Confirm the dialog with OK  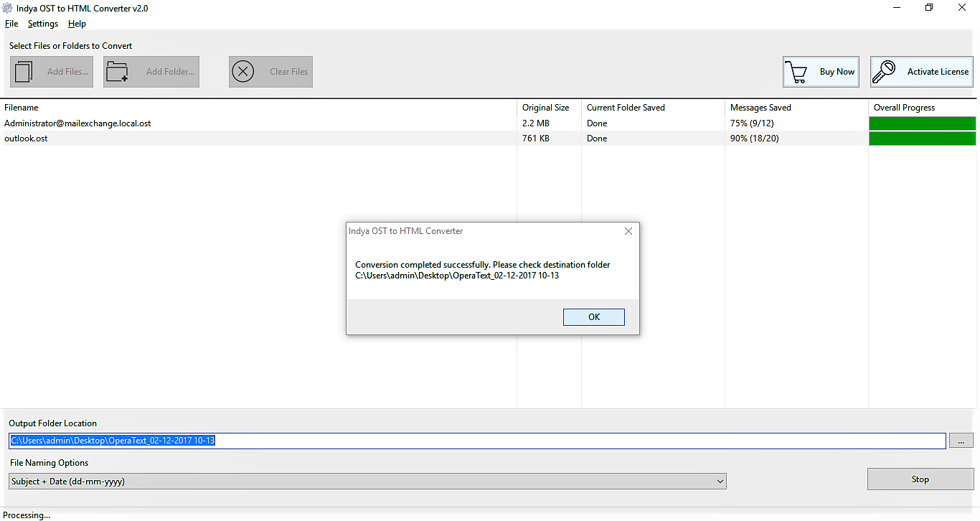pos(594,317)
